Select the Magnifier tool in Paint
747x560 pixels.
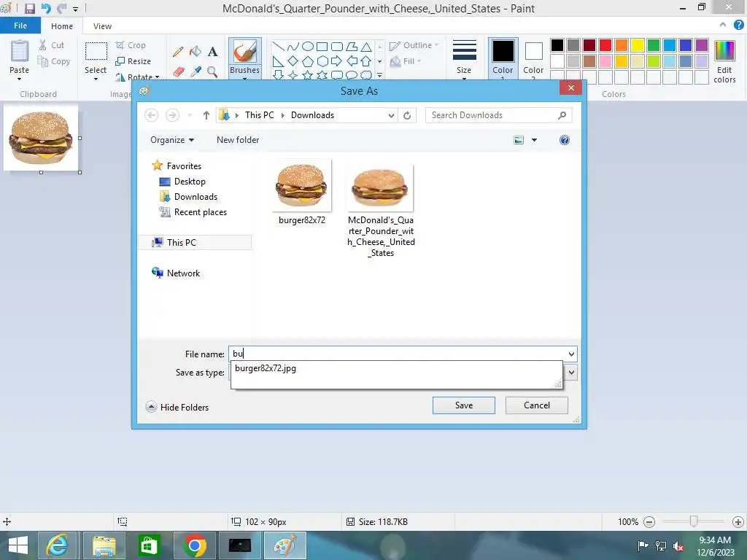212,71
